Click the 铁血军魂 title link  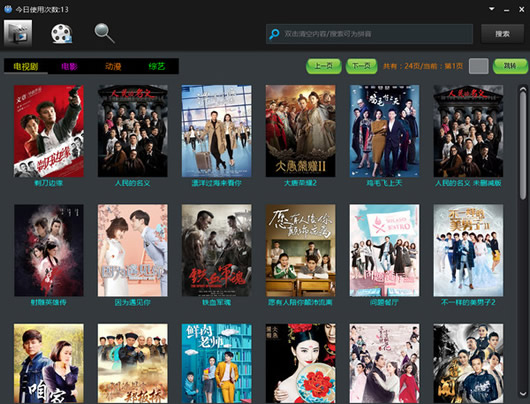(x=216, y=302)
